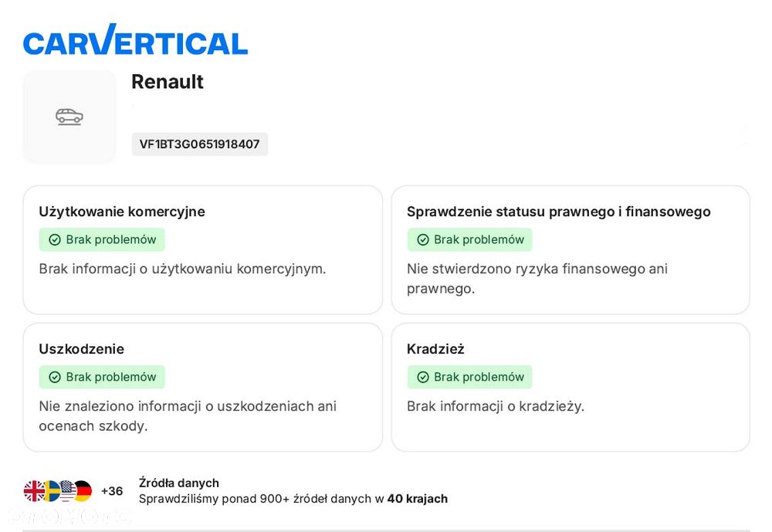This screenshot has height=532, width=772.
Task: Click the +36 more countries indicator
Action: tap(112, 491)
